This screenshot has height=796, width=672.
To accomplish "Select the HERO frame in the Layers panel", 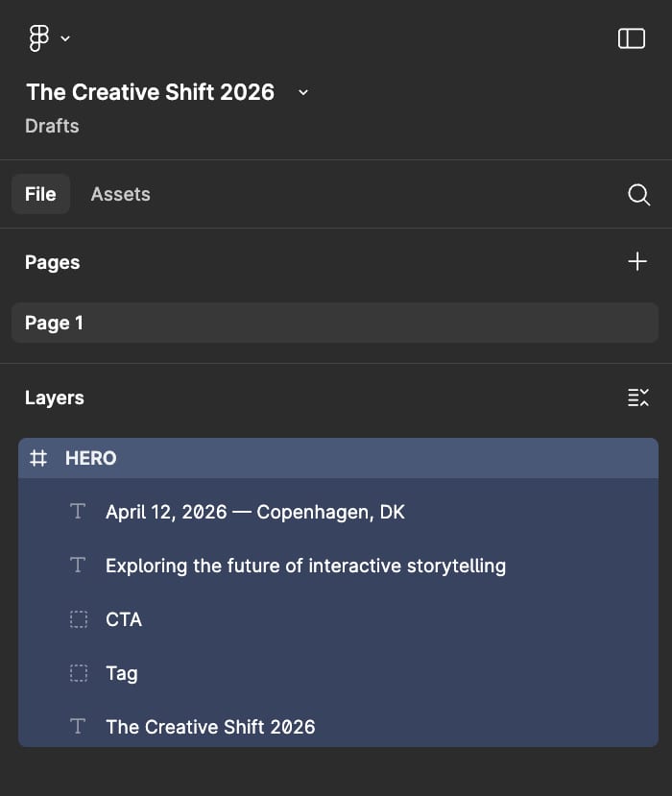I will 91,458.
